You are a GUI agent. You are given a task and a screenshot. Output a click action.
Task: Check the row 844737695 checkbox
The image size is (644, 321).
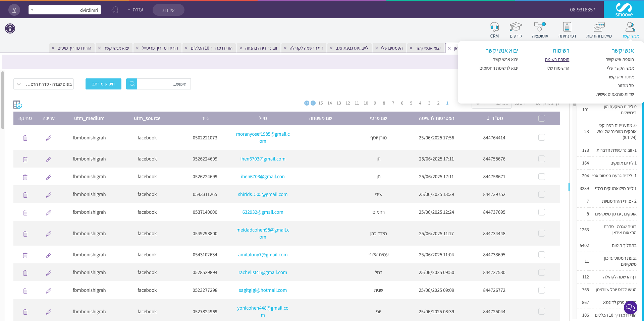click(x=541, y=212)
